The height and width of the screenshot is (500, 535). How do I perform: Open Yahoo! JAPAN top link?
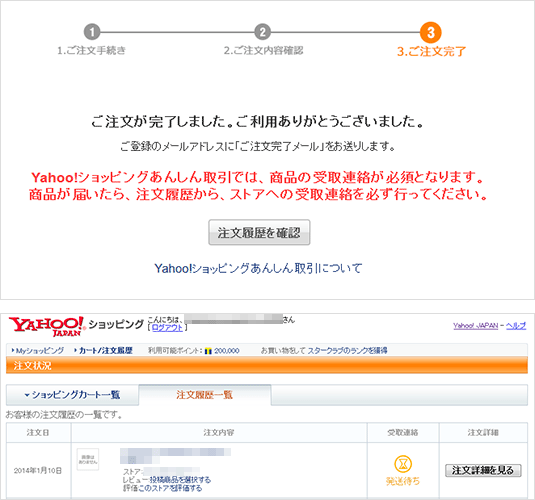[x=475, y=326]
